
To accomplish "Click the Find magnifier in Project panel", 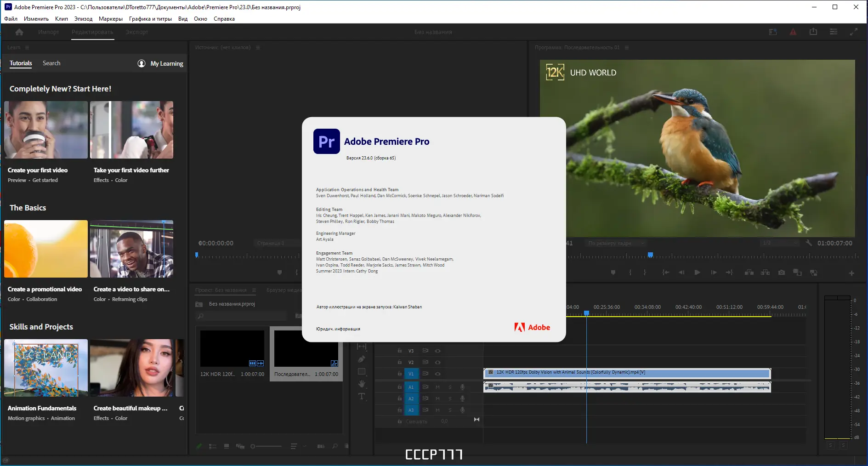I will click(x=335, y=446).
